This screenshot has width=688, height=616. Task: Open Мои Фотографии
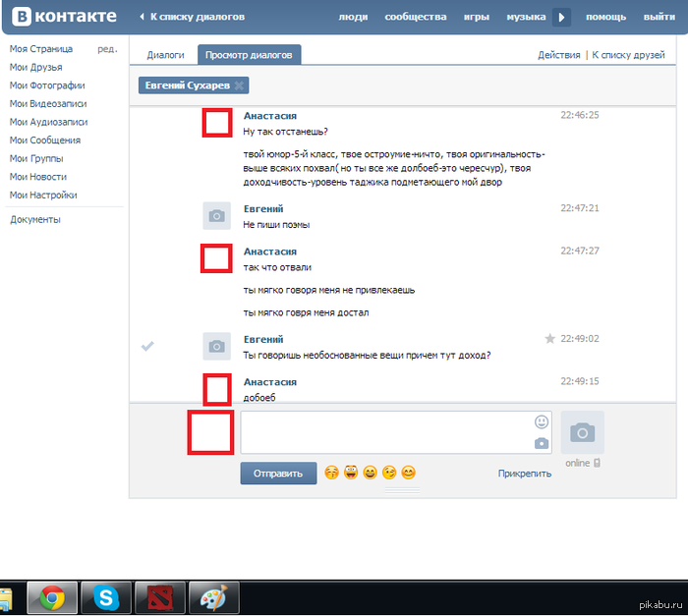[47, 85]
